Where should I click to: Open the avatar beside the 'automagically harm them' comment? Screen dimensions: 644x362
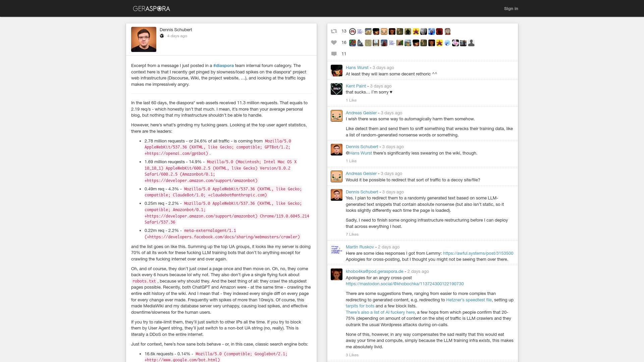click(x=336, y=116)
